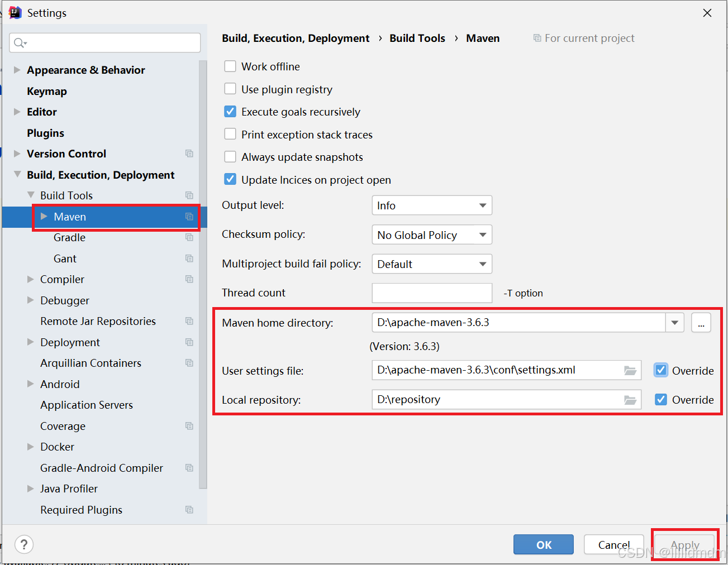Viewport: 728px width, 565px height.
Task: Select Keymap in settings tree
Action: point(47,91)
